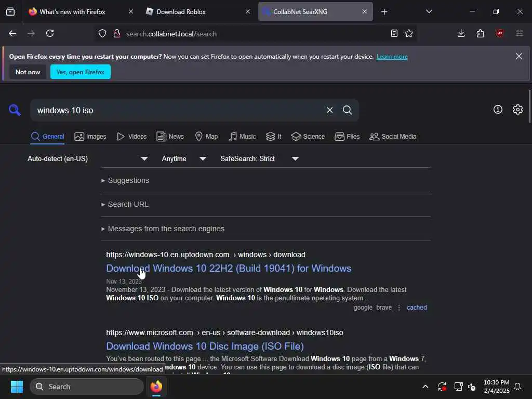The width and height of the screenshot is (532, 399).
Task: Clear the search query with X
Action: pyautogui.click(x=329, y=110)
